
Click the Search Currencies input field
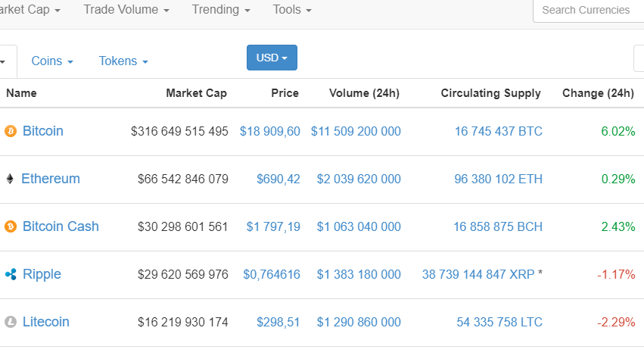tap(588, 10)
